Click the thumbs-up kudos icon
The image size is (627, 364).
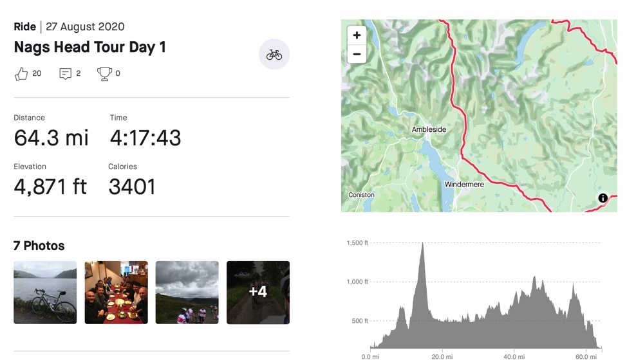(x=21, y=74)
